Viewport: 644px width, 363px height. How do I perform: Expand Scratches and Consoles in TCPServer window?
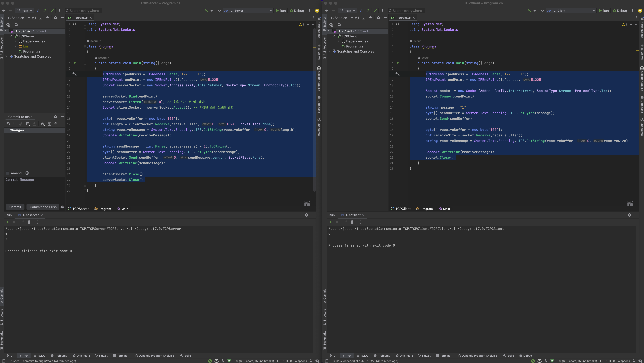(x=6, y=56)
